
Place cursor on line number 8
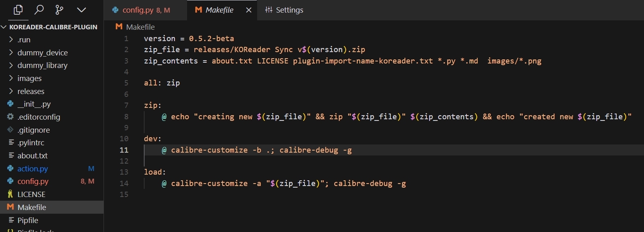coord(126,117)
